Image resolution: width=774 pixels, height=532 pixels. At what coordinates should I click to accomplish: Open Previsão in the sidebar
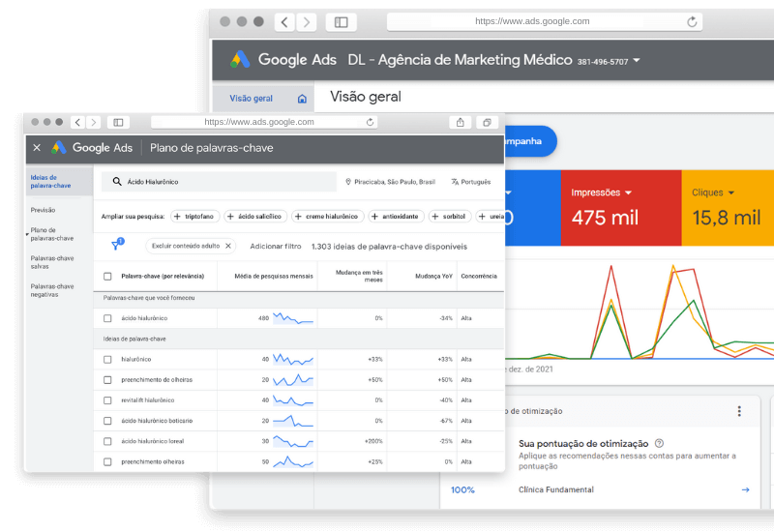pyautogui.click(x=43, y=210)
